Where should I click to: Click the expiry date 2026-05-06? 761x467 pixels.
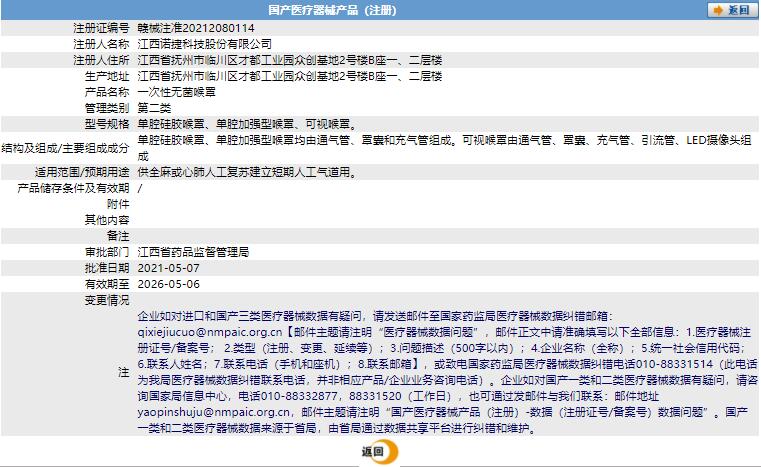pyautogui.click(x=168, y=284)
